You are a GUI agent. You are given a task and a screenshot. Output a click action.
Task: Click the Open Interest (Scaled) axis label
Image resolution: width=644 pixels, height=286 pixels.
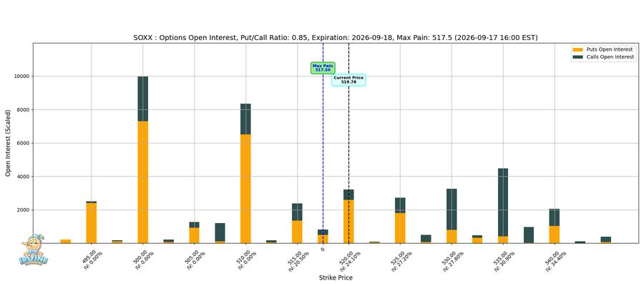(x=8, y=143)
